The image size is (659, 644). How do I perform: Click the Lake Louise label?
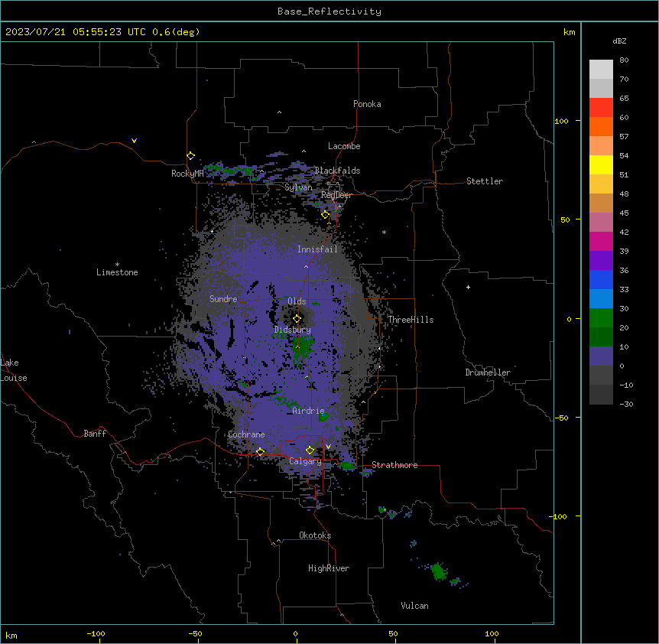(12, 370)
